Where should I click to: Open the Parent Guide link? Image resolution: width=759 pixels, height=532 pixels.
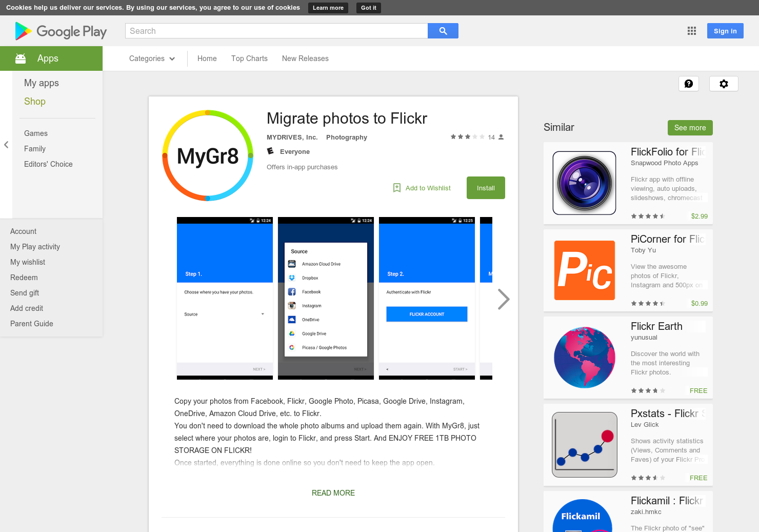32,324
